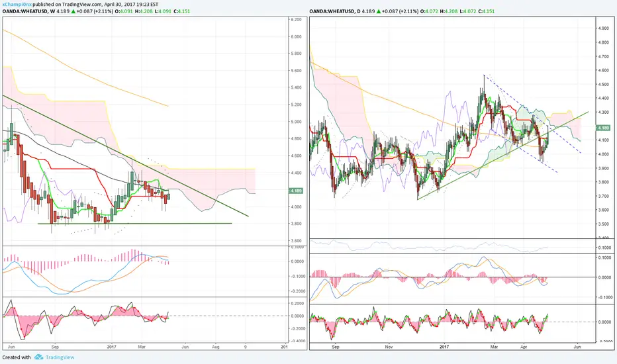Click the 4.189 price tag on the daily chart axis

pos(603,128)
